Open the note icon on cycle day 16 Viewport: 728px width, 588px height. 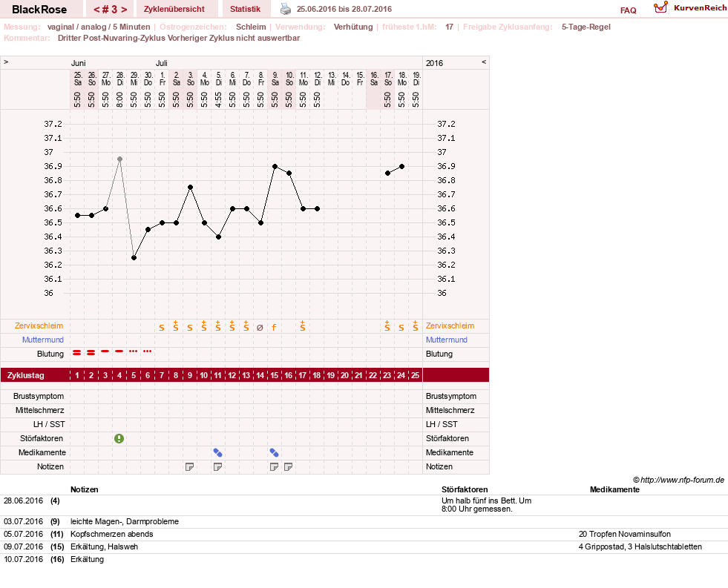coord(289,466)
